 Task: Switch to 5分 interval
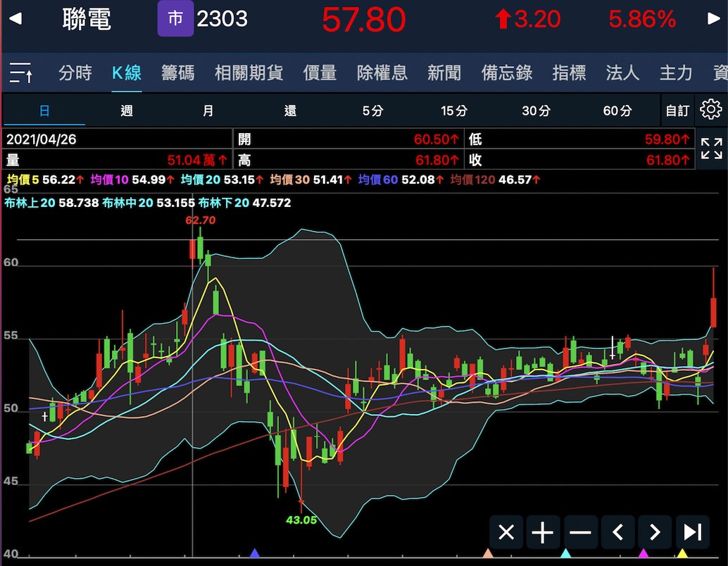(372, 111)
